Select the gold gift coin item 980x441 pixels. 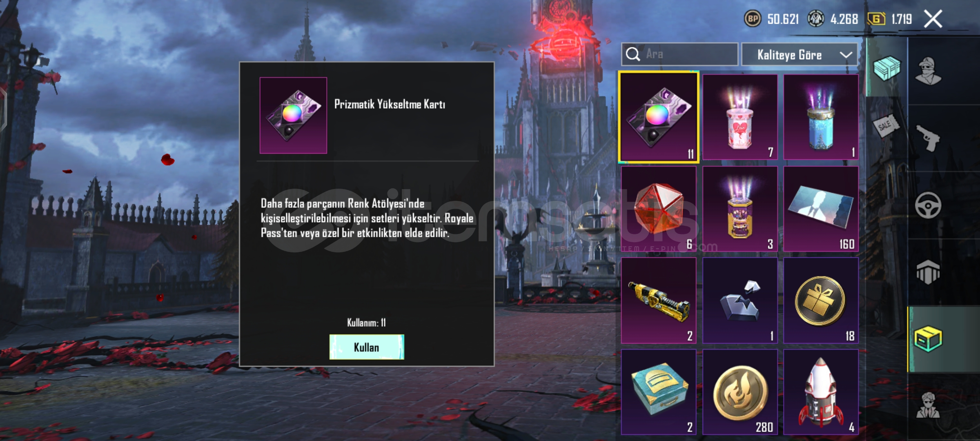pyautogui.click(x=821, y=301)
